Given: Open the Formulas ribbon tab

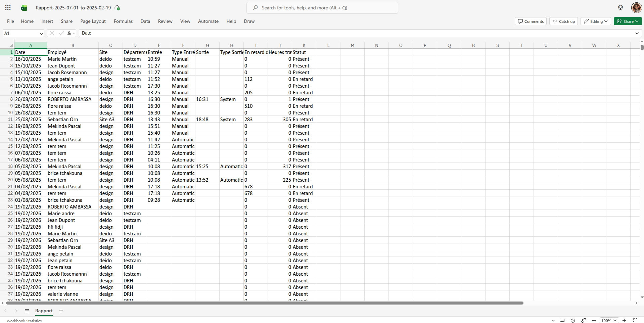Looking at the screenshot, I should (x=123, y=21).
